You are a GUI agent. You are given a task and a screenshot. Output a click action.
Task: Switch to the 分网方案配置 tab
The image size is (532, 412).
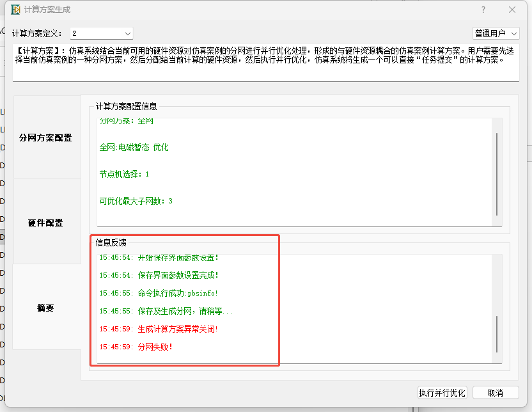point(46,138)
